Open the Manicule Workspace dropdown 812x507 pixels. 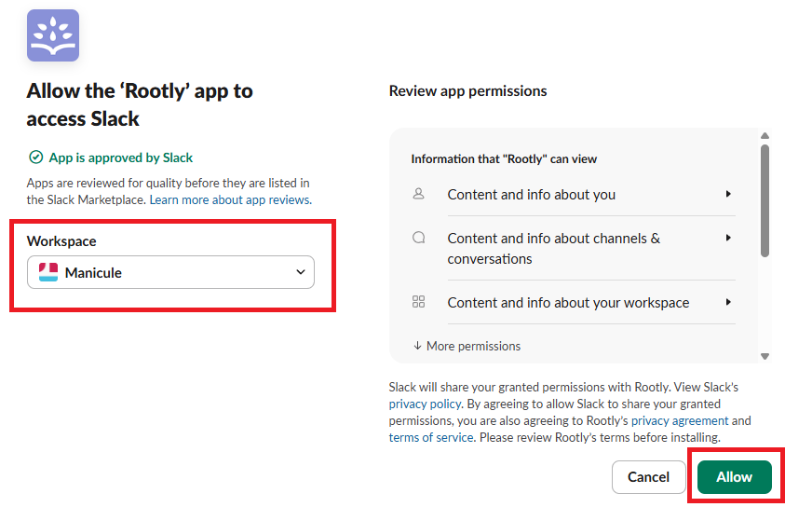[x=171, y=272]
